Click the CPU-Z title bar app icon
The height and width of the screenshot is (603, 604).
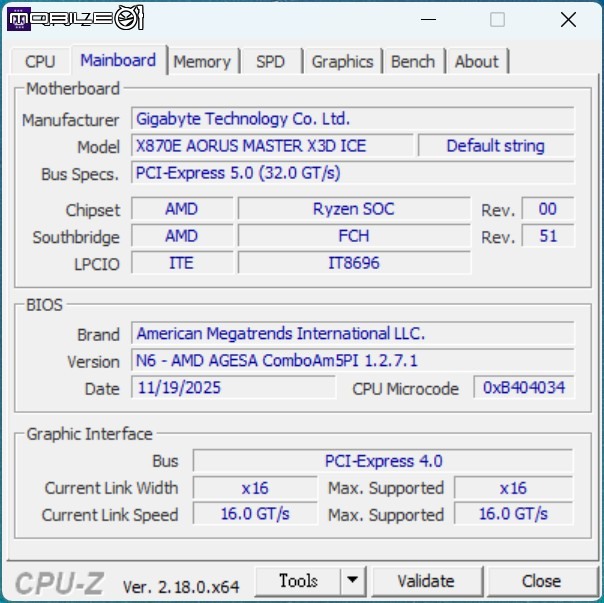tap(18, 18)
